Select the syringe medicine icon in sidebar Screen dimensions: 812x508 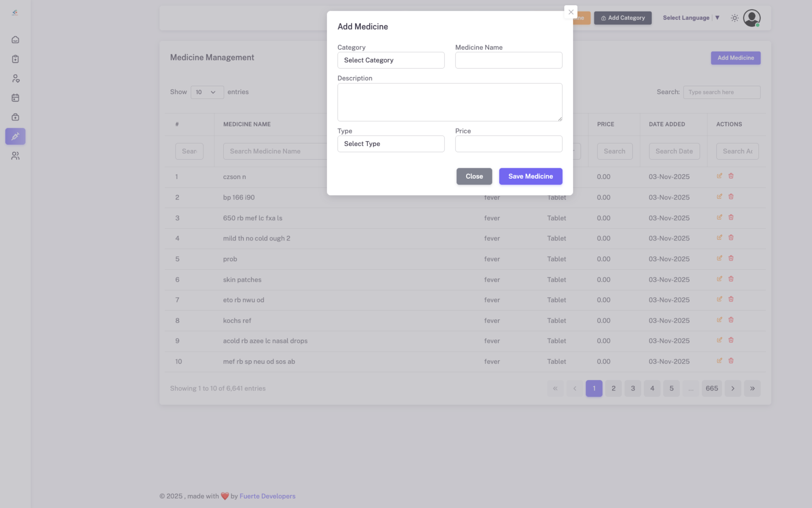pyautogui.click(x=15, y=137)
